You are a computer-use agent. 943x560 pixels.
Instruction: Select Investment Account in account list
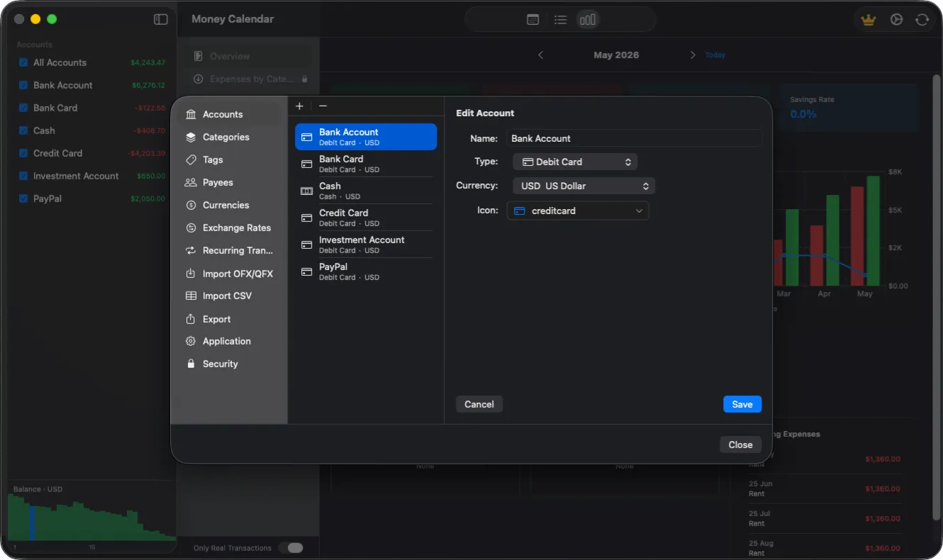click(x=366, y=245)
